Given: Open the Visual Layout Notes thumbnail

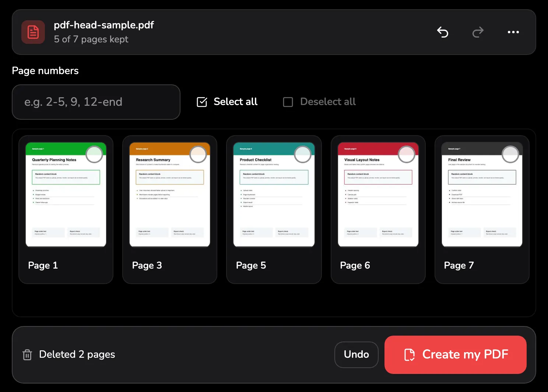Looking at the screenshot, I should (x=378, y=195).
